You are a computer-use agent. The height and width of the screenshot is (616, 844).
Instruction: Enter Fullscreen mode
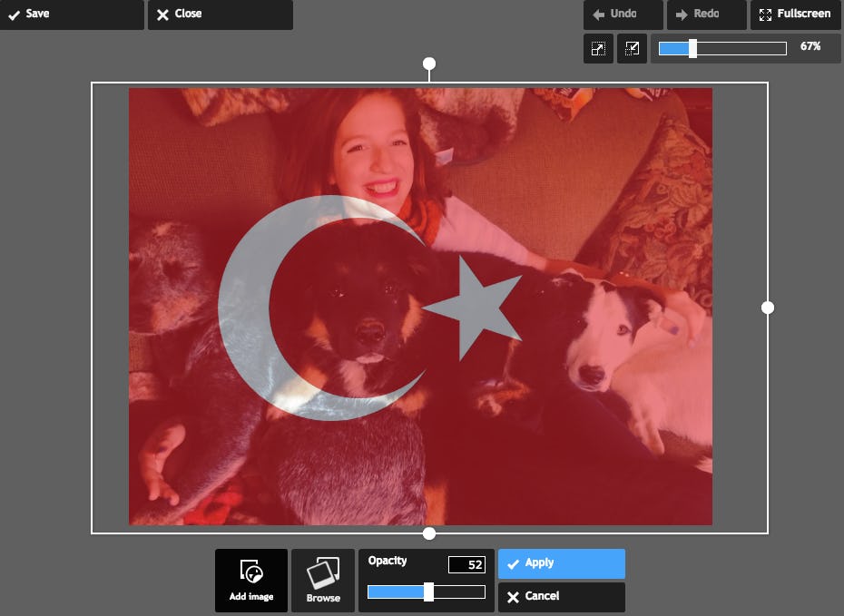(x=795, y=14)
